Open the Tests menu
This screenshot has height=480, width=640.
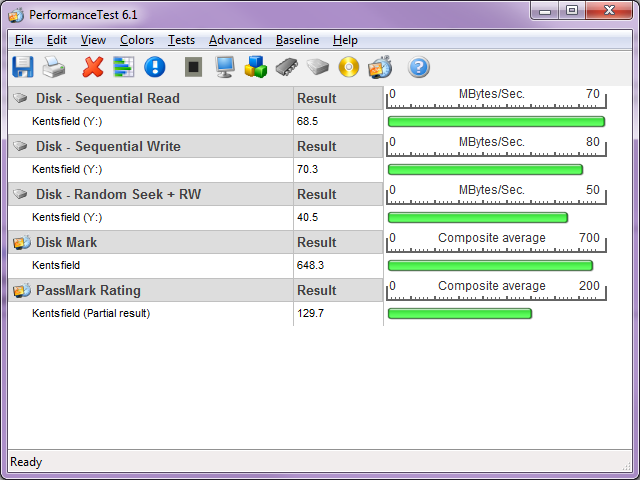click(x=181, y=40)
